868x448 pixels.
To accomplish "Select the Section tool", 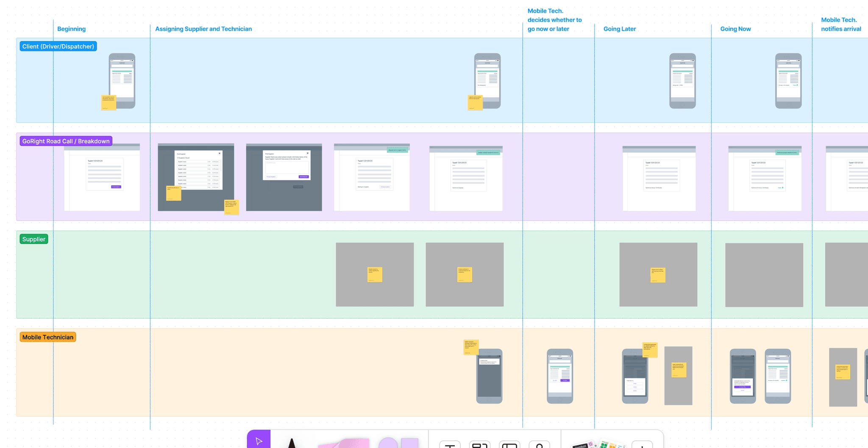I will point(480,444).
